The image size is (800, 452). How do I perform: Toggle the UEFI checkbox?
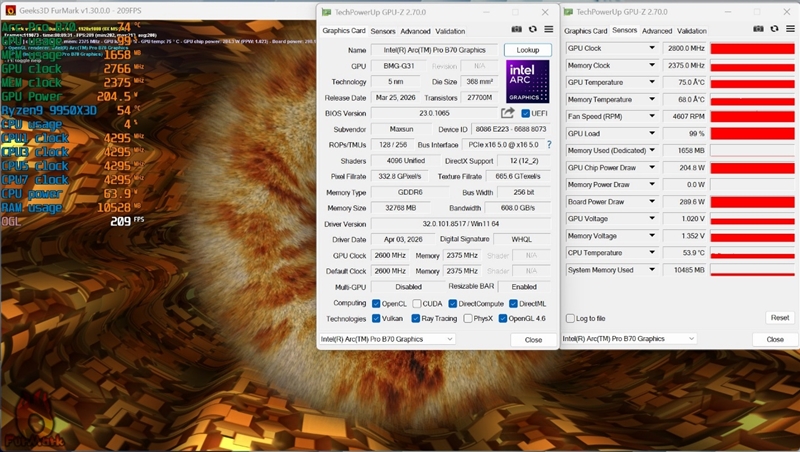click(526, 113)
